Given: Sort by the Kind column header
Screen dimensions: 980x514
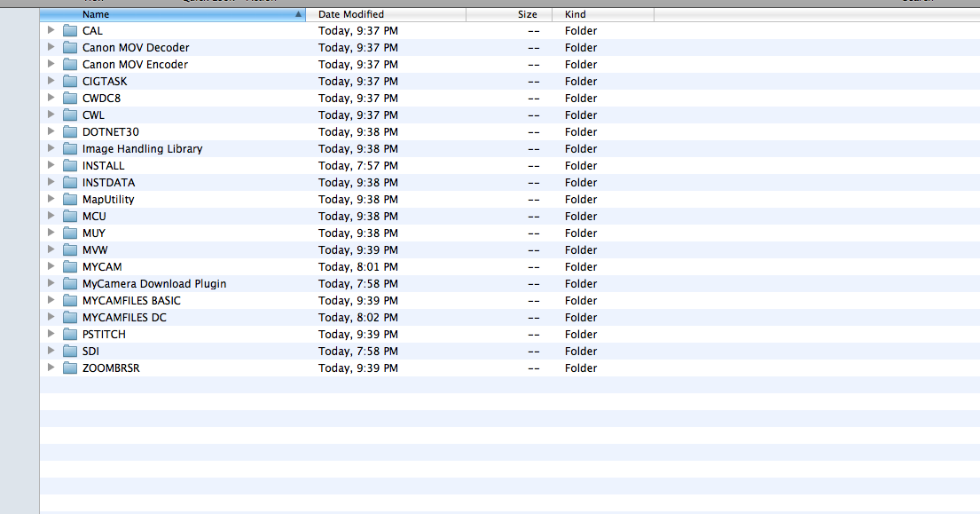Looking at the screenshot, I should coord(603,14).
